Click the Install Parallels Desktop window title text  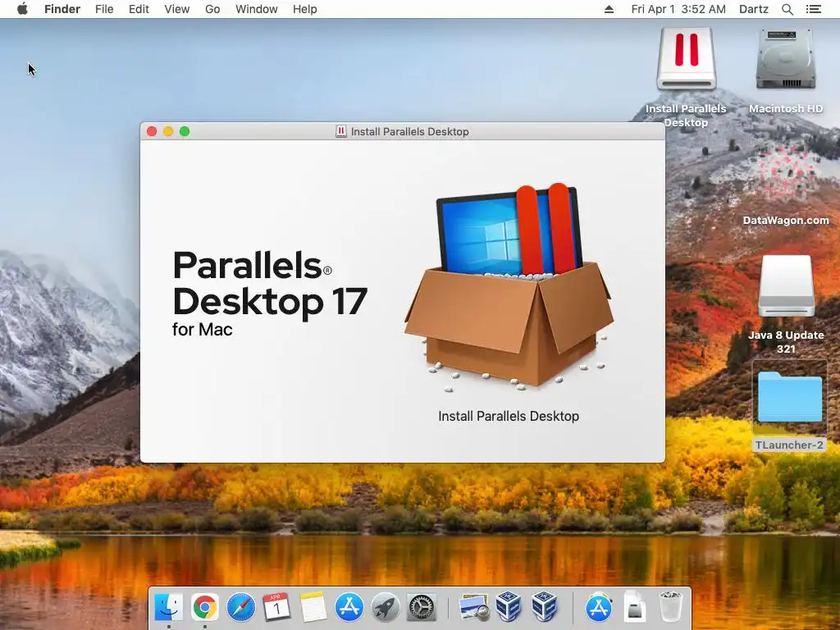[x=410, y=132]
